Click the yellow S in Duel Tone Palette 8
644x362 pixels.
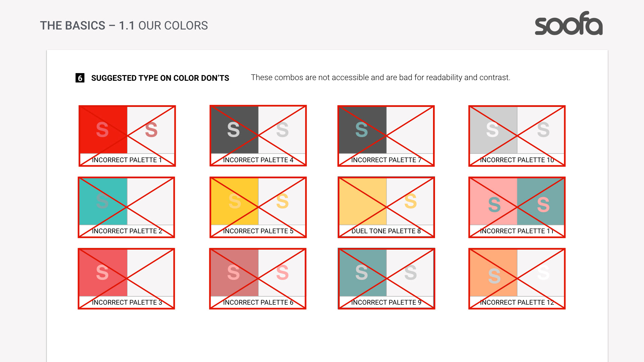pyautogui.click(x=410, y=201)
